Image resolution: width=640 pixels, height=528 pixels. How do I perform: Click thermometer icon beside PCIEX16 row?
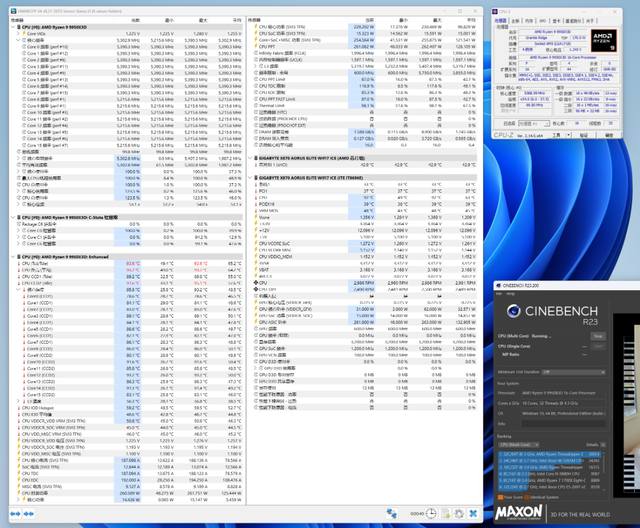tap(256, 204)
